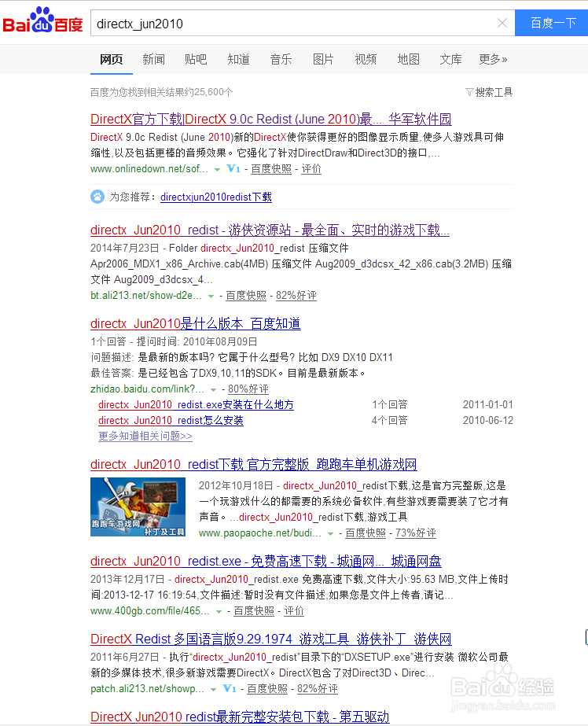Clear the search box with the X icon
The width and height of the screenshot is (588, 726).
pos(502,23)
